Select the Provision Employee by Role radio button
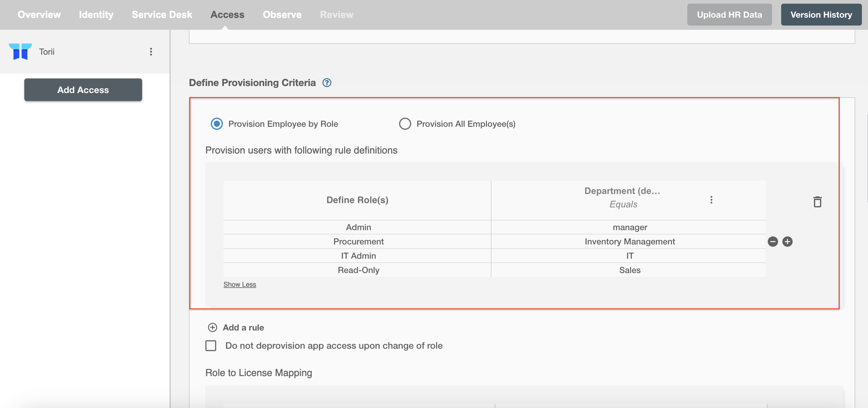The width and height of the screenshot is (868, 408). click(216, 124)
